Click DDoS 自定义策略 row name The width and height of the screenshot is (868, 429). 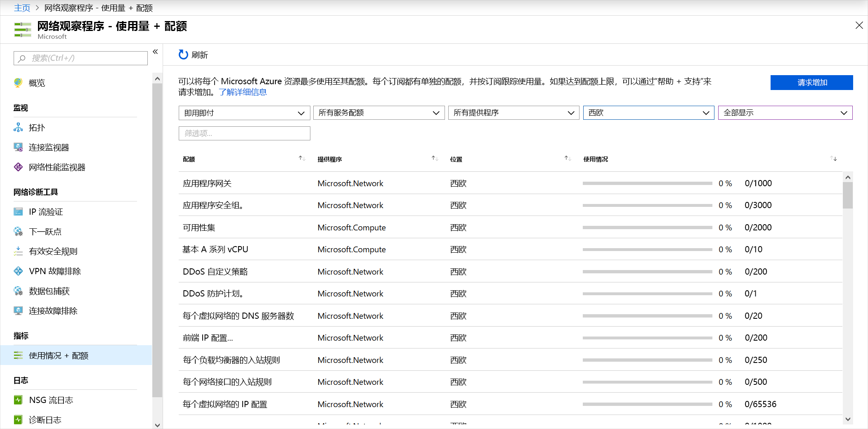coord(215,272)
